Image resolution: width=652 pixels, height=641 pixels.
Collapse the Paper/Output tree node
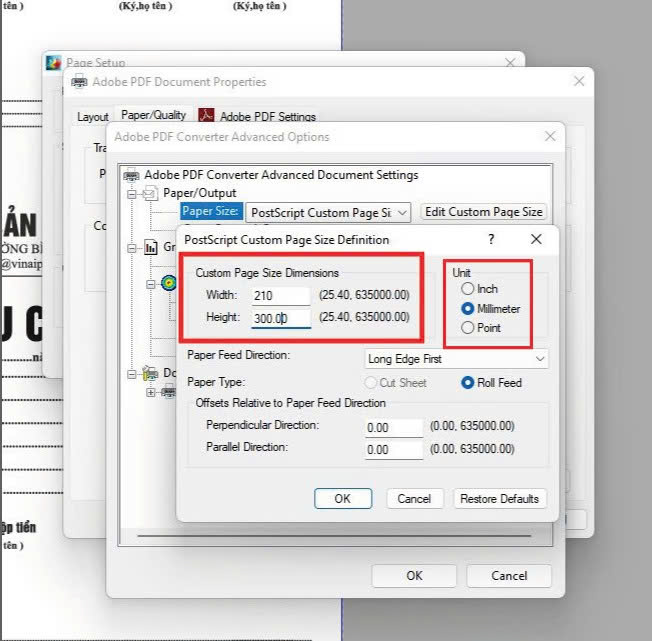[132, 194]
